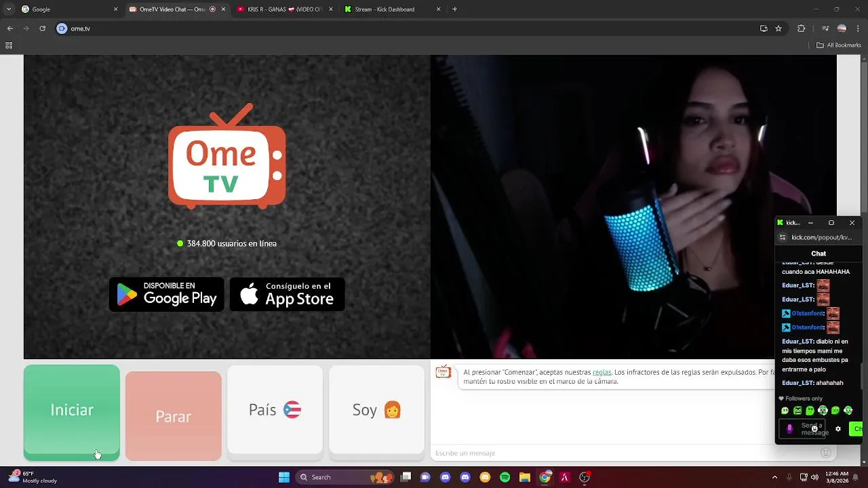
Task: Open Google Chrome from the taskbar
Action: (x=545, y=477)
